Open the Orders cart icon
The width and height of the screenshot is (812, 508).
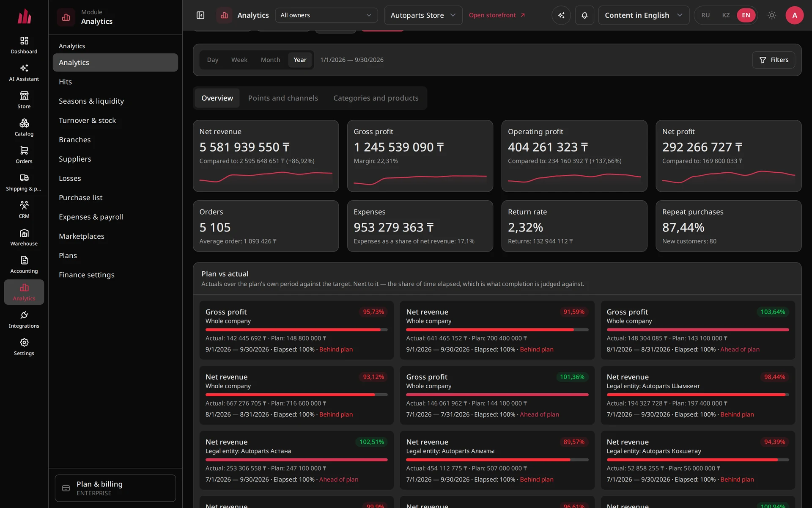pyautogui.click(x=24, y=151)
